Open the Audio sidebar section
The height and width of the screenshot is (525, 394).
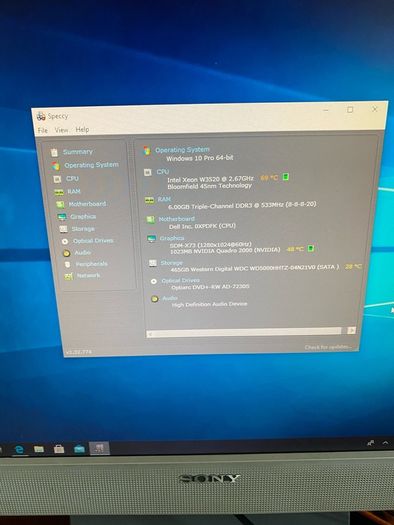pos(77,253)
